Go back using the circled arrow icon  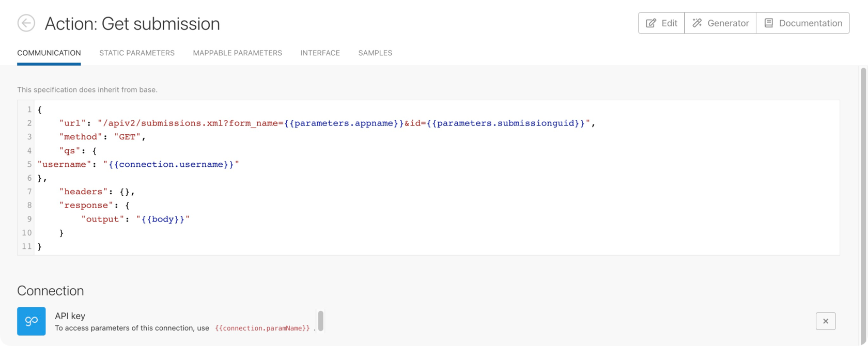click(26, 23)
